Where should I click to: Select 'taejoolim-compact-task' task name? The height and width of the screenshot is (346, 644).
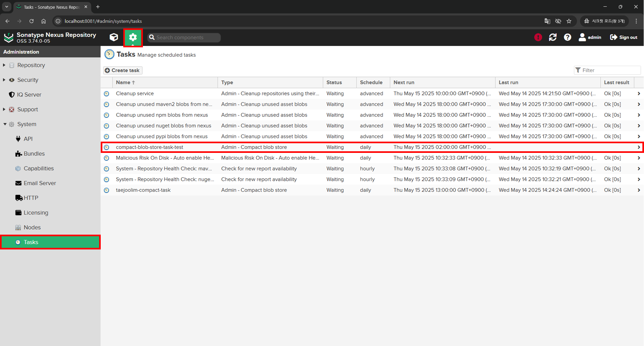143,190
